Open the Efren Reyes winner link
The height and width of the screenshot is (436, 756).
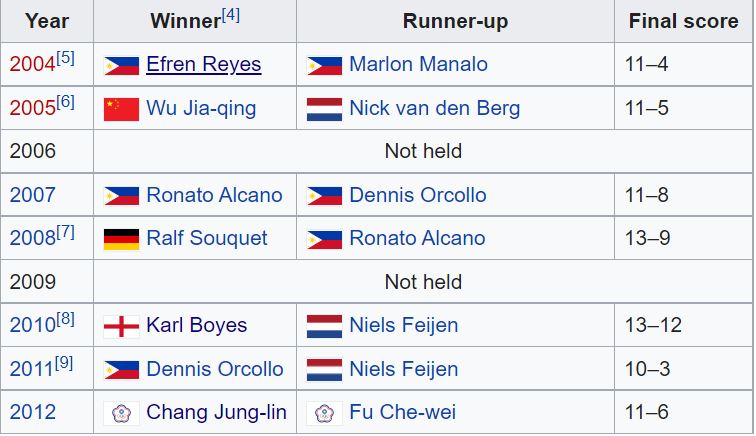[203, 65]
